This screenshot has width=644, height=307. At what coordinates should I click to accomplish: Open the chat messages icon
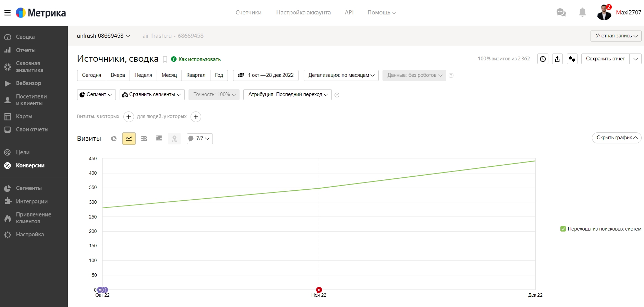pyautogui.click(x=561, y=13)
